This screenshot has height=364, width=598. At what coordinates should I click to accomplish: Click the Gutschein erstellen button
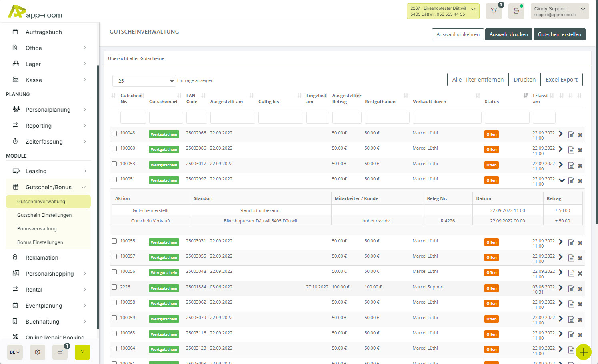point(559,34)
